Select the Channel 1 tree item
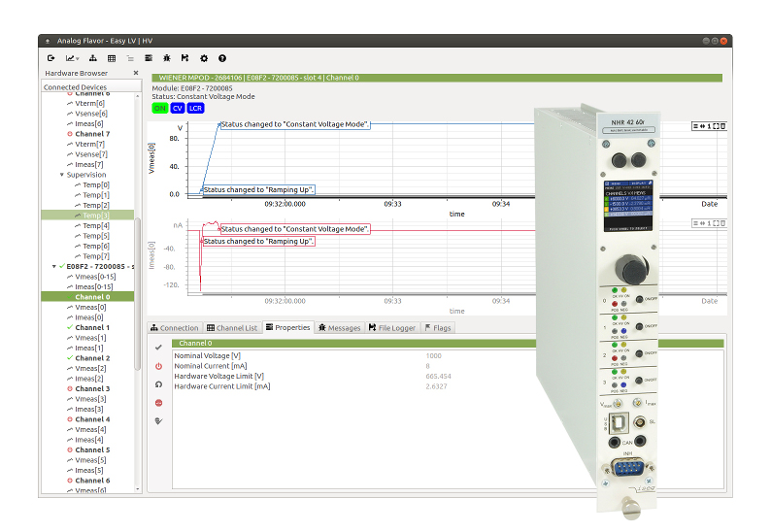The image size is (771, 532). 92,327
